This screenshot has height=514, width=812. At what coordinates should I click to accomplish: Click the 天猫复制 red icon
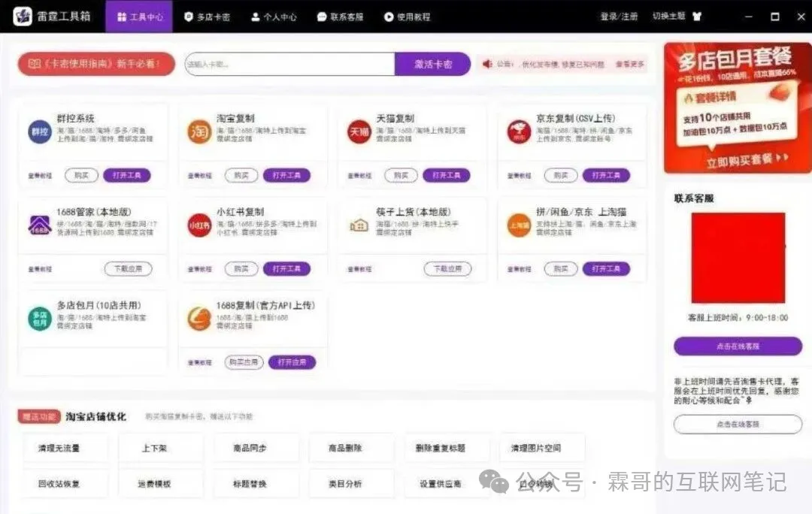point(359,132)
